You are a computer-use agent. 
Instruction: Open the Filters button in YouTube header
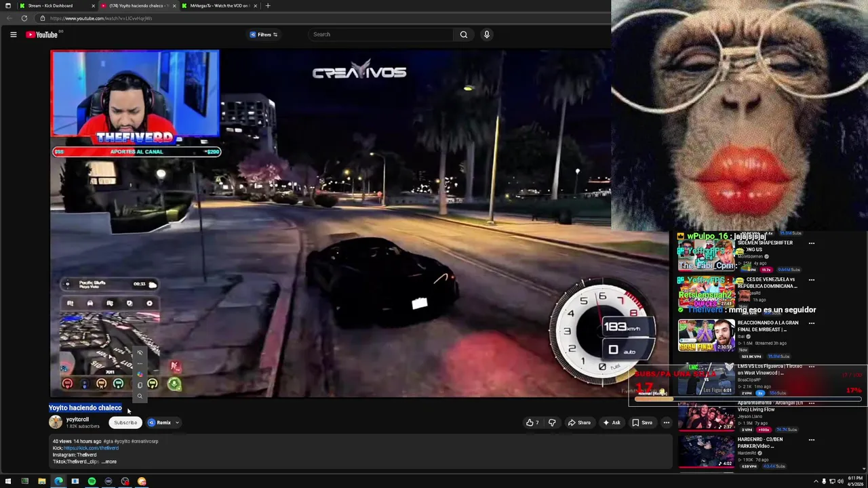264,35
